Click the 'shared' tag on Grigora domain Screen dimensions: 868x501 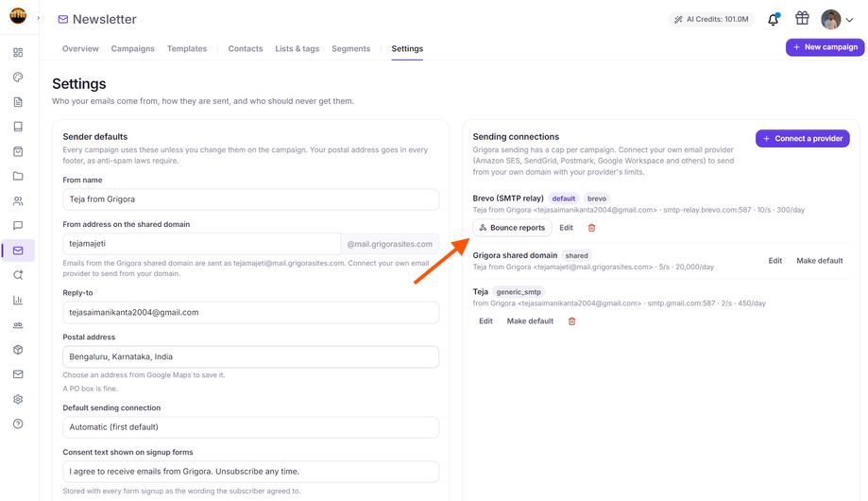coord(576,255)
